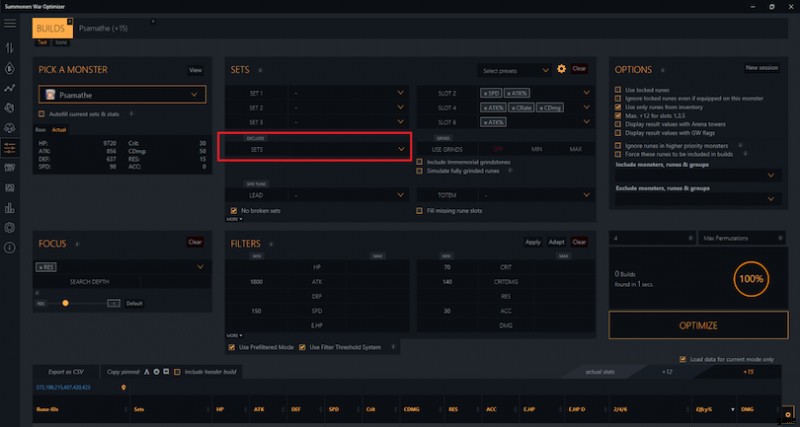Toggle Use Prefiltered Mode checkbox

tap(233, 347)
